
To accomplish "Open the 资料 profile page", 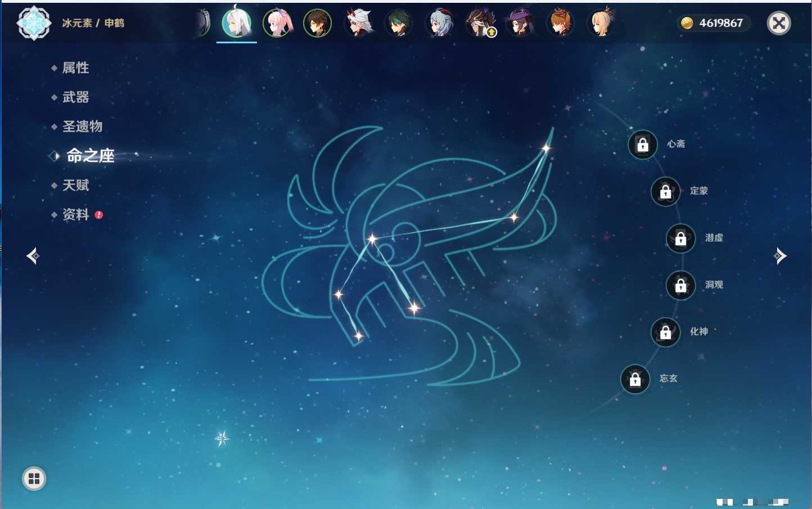I will [75, 214].
